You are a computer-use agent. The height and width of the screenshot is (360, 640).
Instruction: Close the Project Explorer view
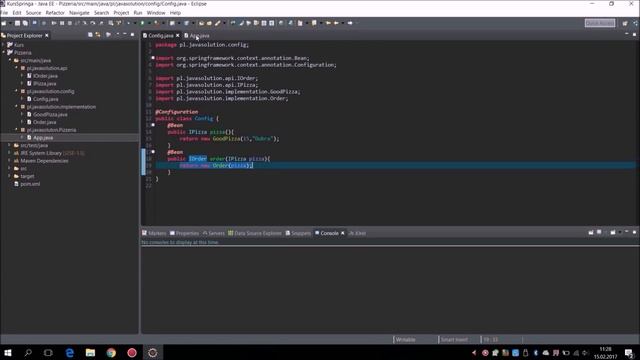point(47,36)
